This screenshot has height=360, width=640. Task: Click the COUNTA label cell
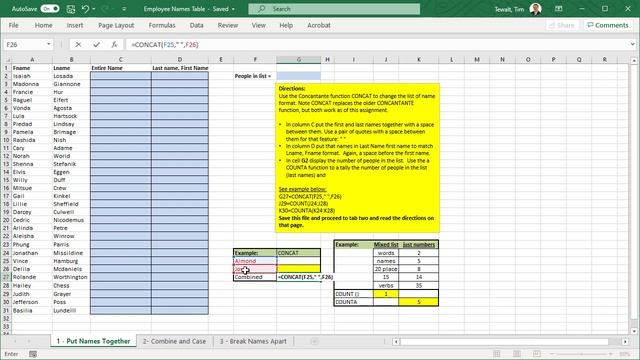tap(353, 302)
